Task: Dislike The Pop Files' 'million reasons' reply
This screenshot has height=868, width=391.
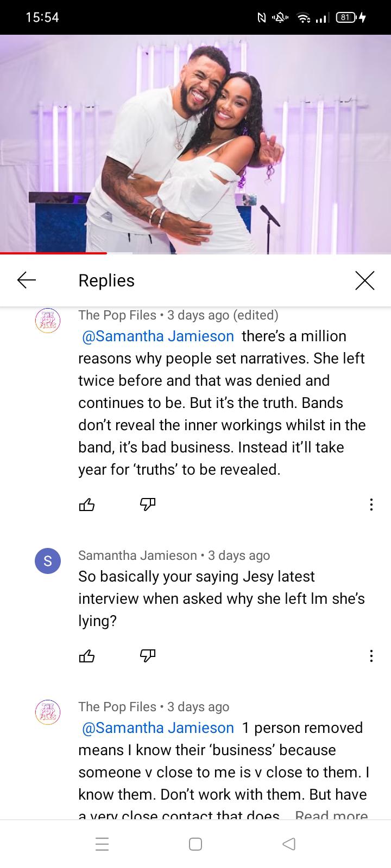Action: pyautogui.click(x=148, y=505)
